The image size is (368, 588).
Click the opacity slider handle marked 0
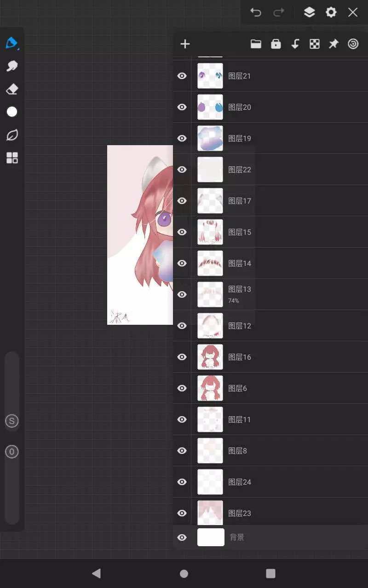[12, 452]
